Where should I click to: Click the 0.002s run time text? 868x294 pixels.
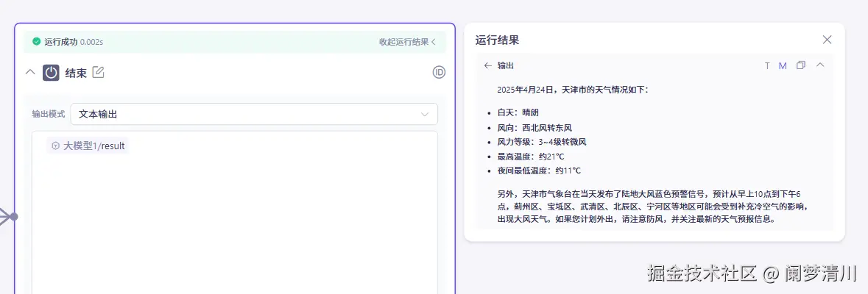[x=92, y=41]
